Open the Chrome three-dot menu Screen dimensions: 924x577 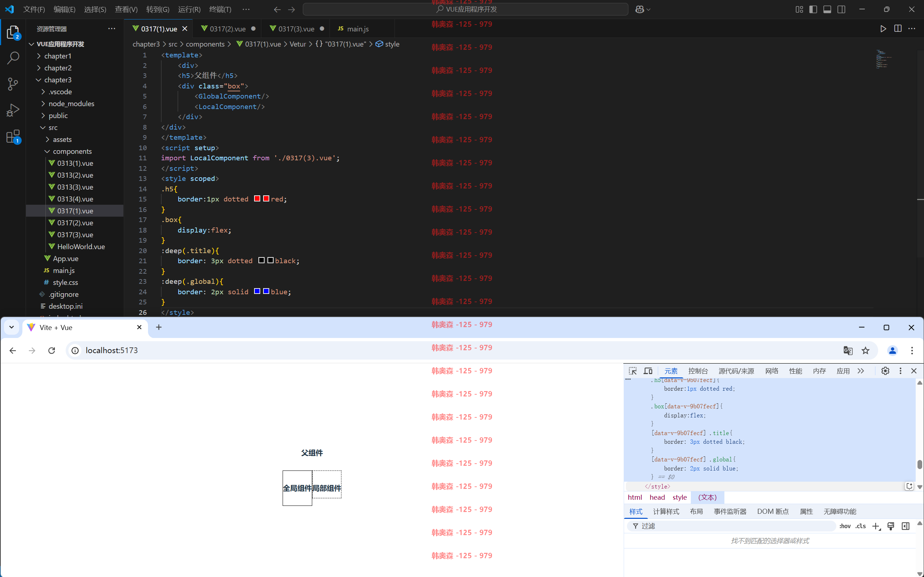(x=912, y=350)
